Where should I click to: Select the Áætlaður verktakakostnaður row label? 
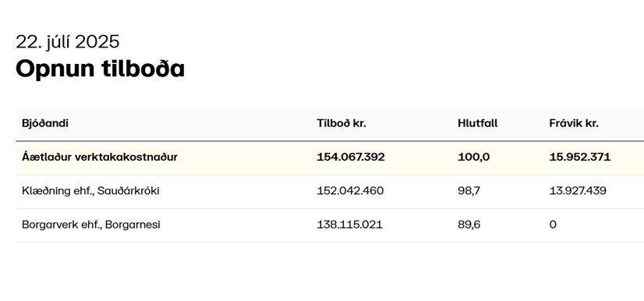coord(100,157)
